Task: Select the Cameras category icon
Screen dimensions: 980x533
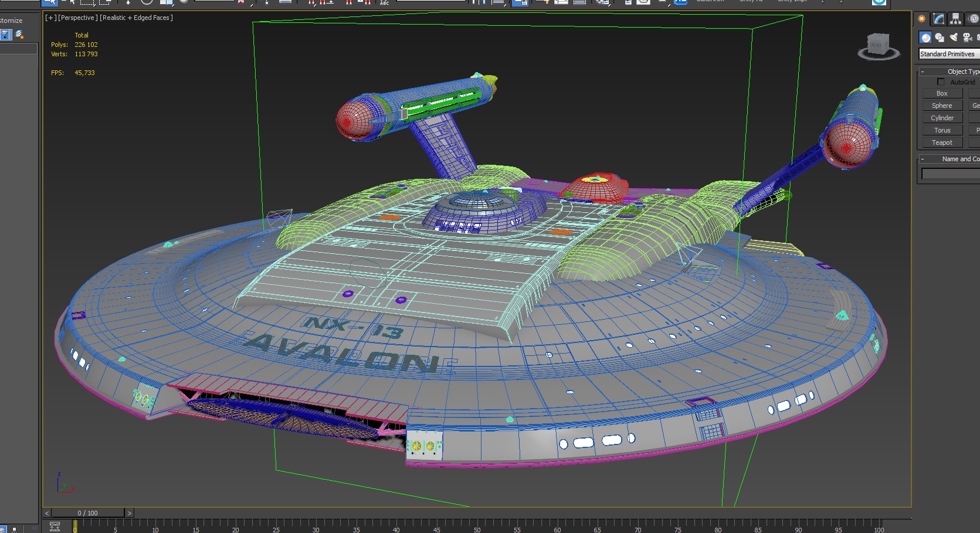Action: click(968, 38)
